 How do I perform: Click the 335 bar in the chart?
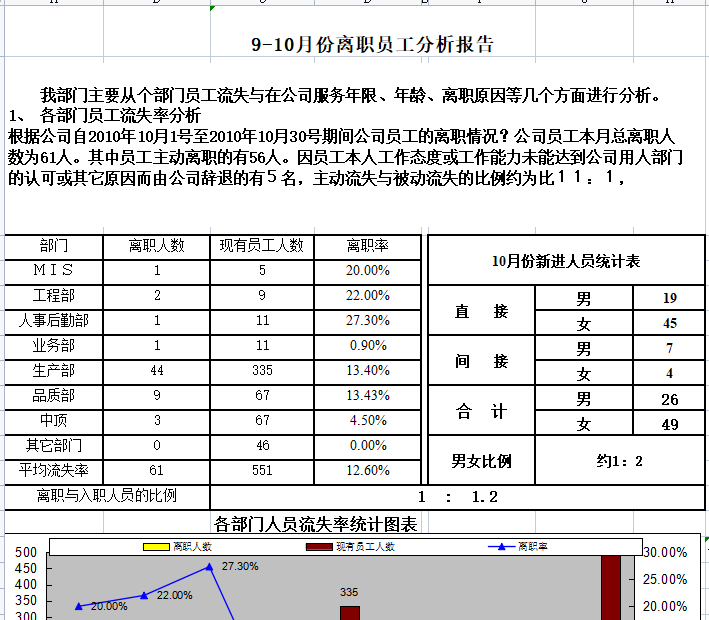(350, 613)
